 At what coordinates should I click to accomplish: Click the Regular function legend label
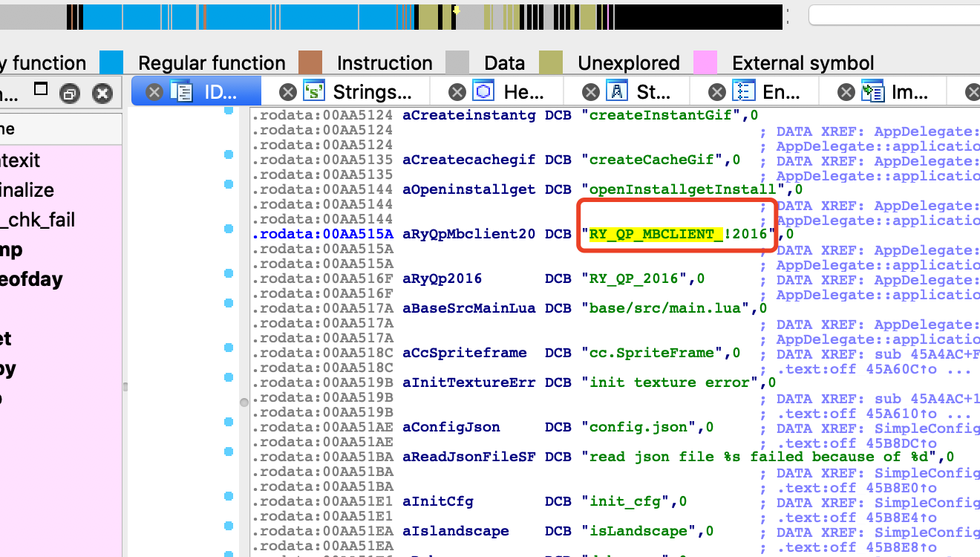(x=212, y=63)
